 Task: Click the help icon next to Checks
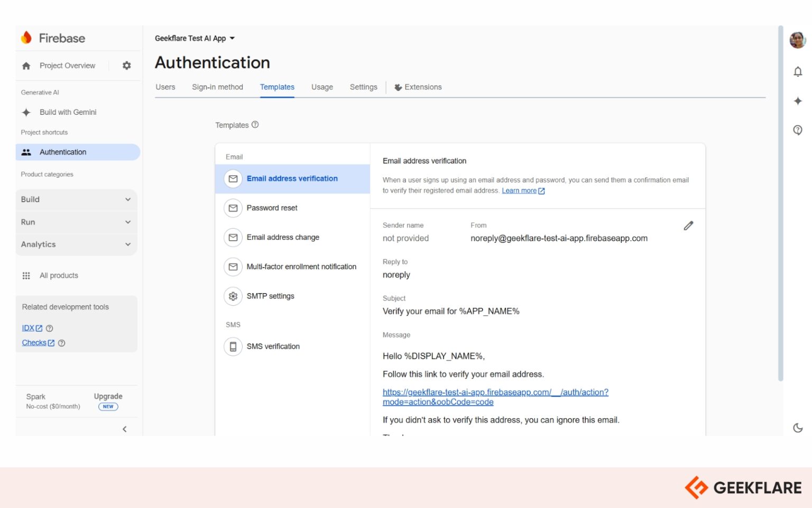[61, 343]
